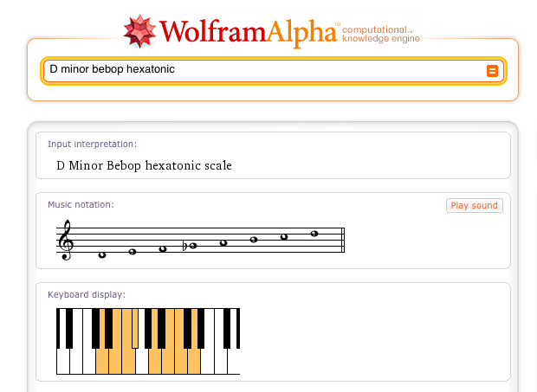Click the narrow highlighted key on the keyboard
This screenshot has width=537, height=392.
135,328
